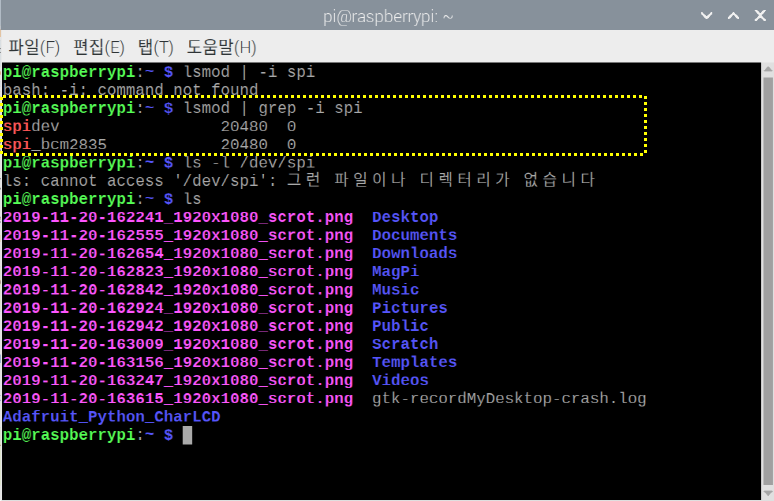
Task: Open the 편집(E) menu
Action: pyautogui.click(x=99, y=47)
